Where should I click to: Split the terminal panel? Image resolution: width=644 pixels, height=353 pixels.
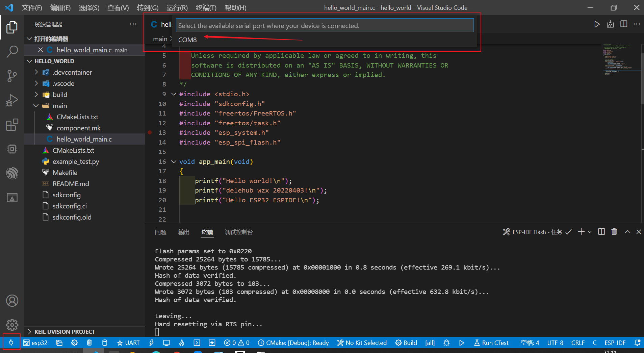pyautogui.click(x=601, y=232)
